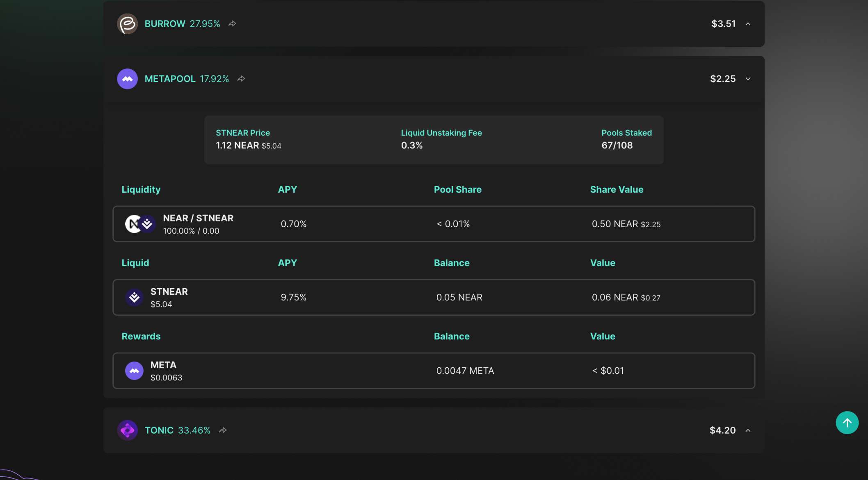Viewport: 868px width, 480px height.
Task: Click the META rewards token icon
Action: coord(134,371)
